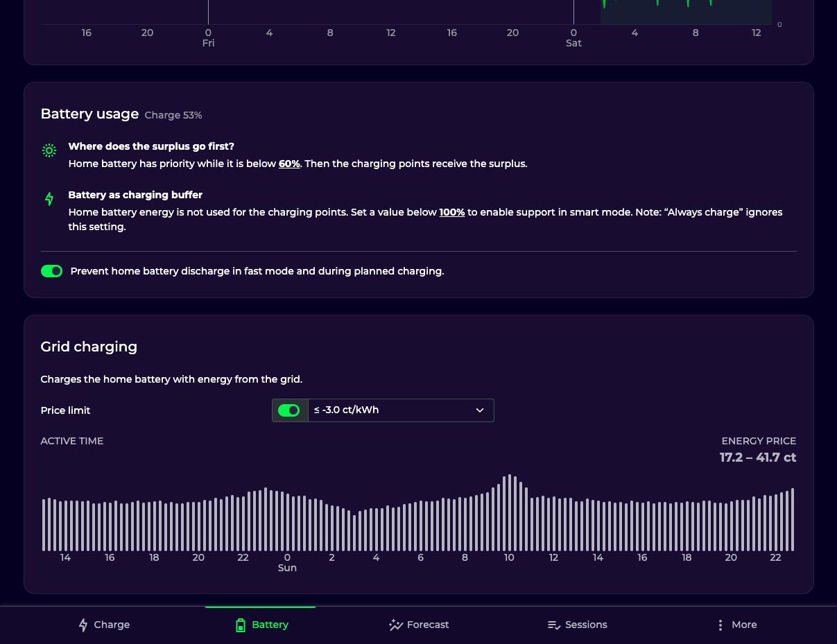Change the 60% battery priority threshold
The height and width of the screenshot is (644, 837).
pos(289,164)
